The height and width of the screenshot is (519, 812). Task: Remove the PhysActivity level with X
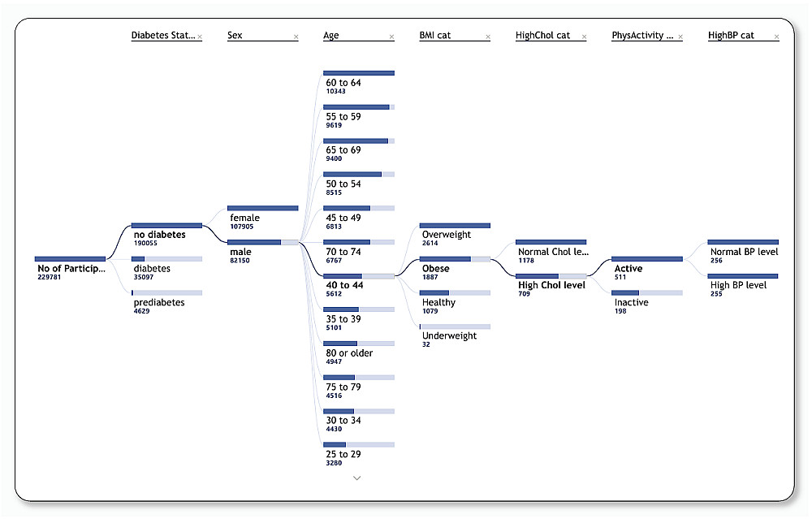tap(680, 37)
